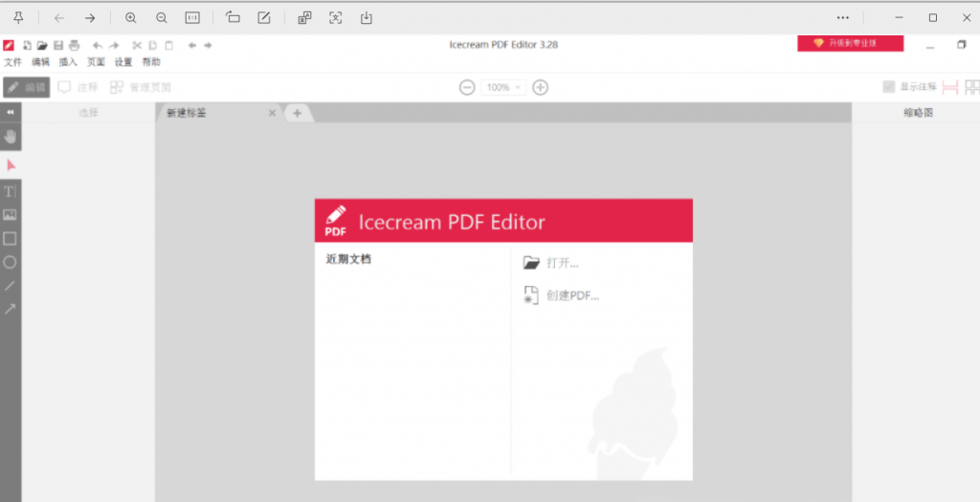
Task: Select the Text tool in sidebar
Action: click(x=11, y=191)
